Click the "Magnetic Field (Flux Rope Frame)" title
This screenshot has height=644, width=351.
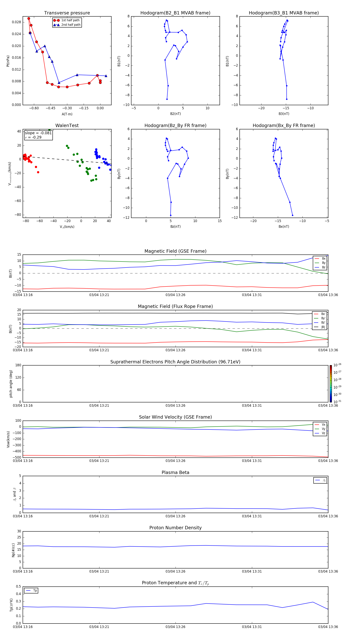(175, 307)
